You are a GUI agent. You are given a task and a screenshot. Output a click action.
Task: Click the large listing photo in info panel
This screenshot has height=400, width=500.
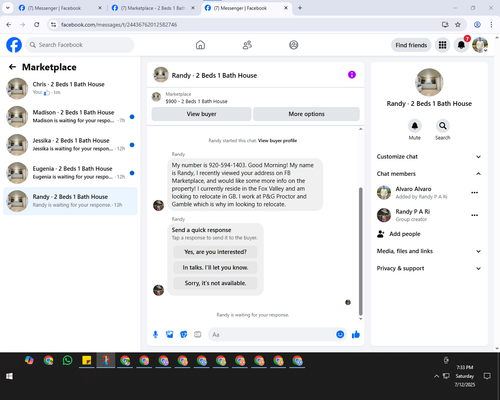point(429,82)
